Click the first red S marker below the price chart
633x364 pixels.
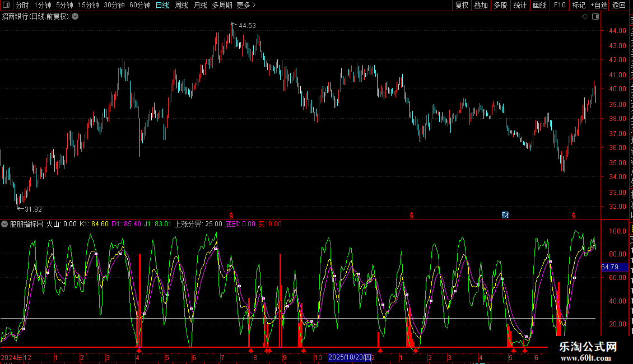pos(231,216)
